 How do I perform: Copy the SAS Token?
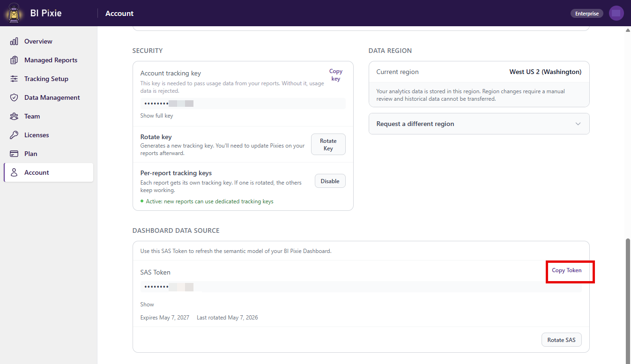566,270
